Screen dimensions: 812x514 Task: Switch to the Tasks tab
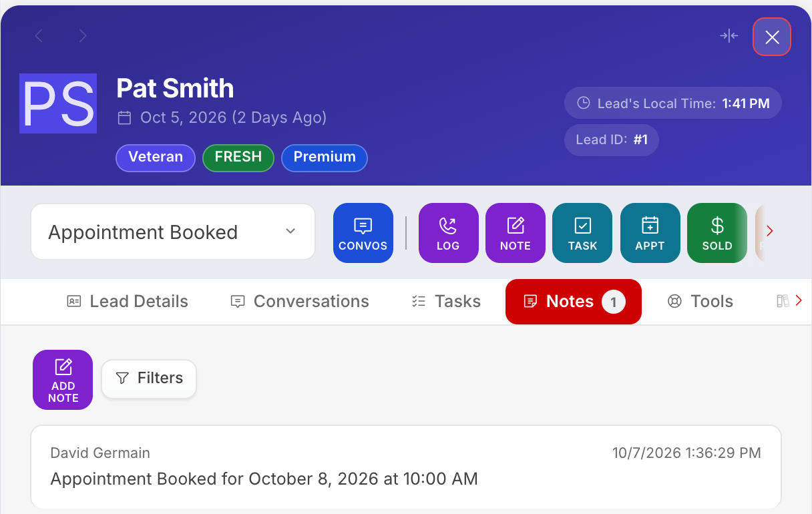446,302
